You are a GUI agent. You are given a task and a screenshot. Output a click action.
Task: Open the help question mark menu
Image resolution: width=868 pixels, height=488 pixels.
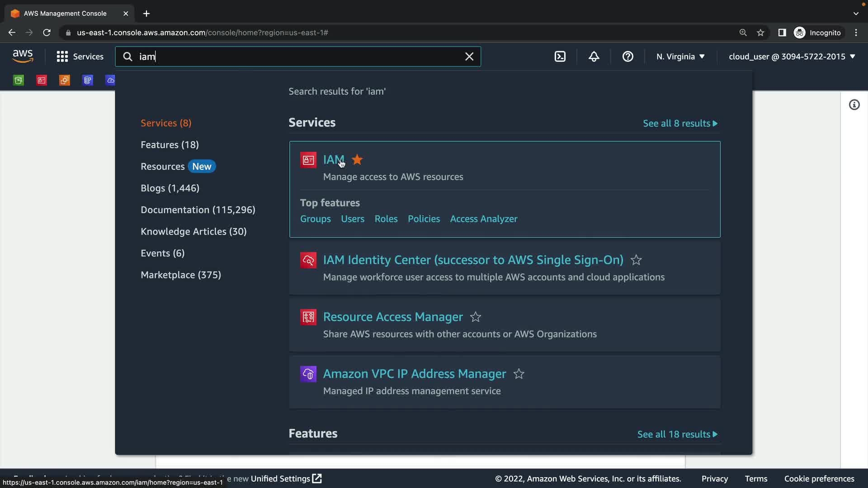(627, 56)
